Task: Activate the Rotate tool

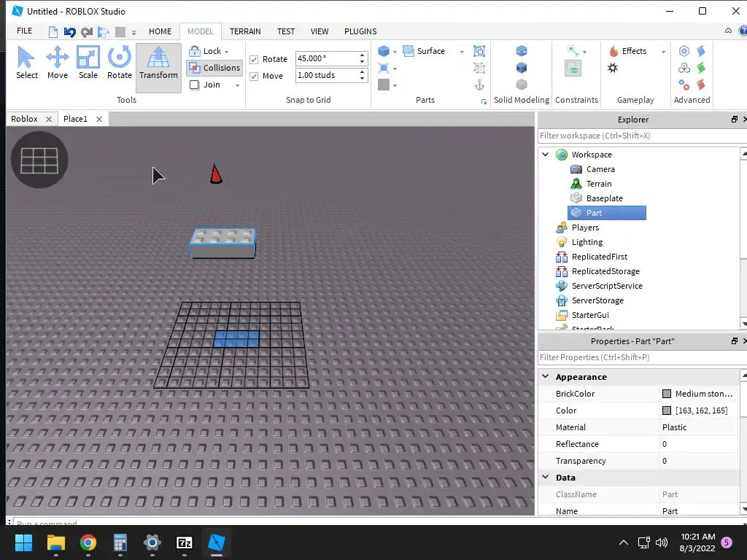Action: point(119,63)
